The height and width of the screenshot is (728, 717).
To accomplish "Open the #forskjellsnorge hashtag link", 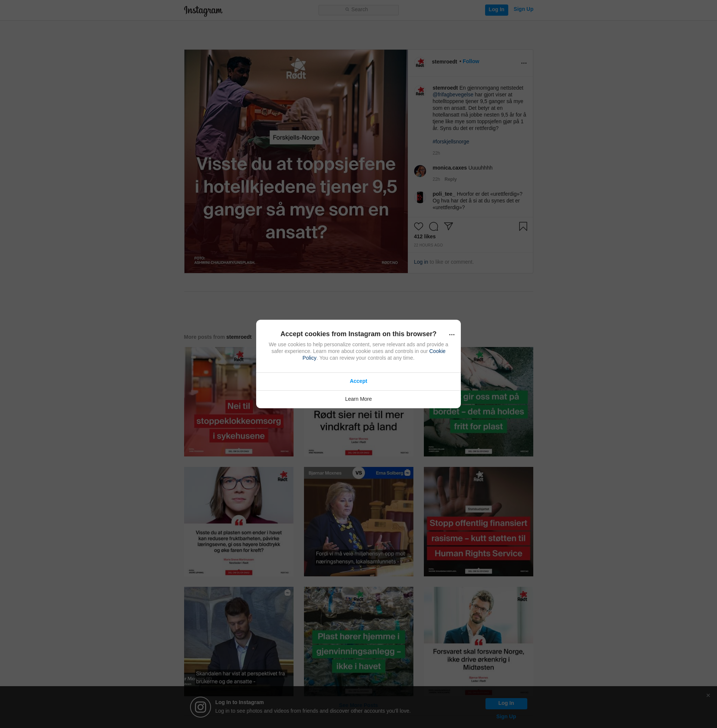I will coord(450,142).
